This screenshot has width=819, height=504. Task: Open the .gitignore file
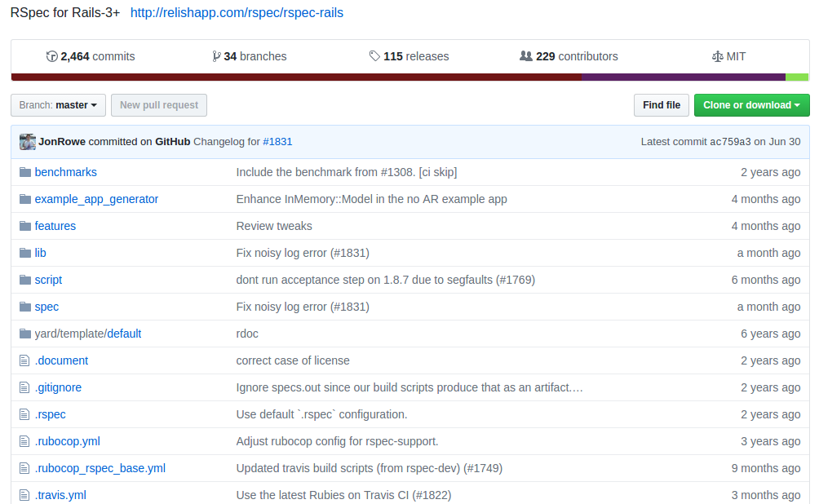58,387
